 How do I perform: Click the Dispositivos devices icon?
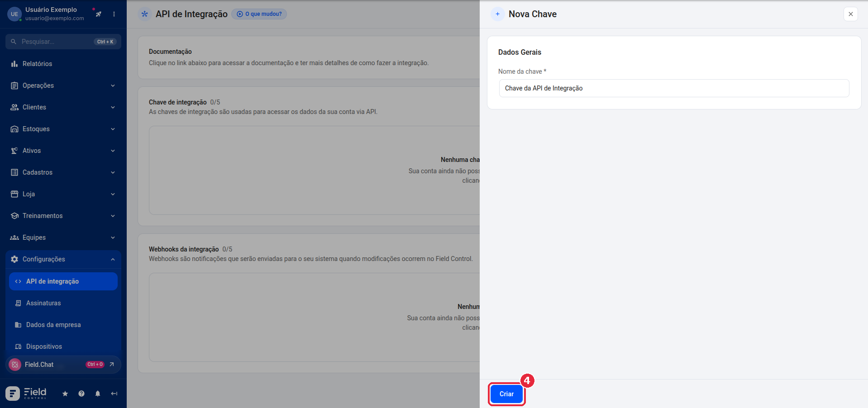(18, 346)
